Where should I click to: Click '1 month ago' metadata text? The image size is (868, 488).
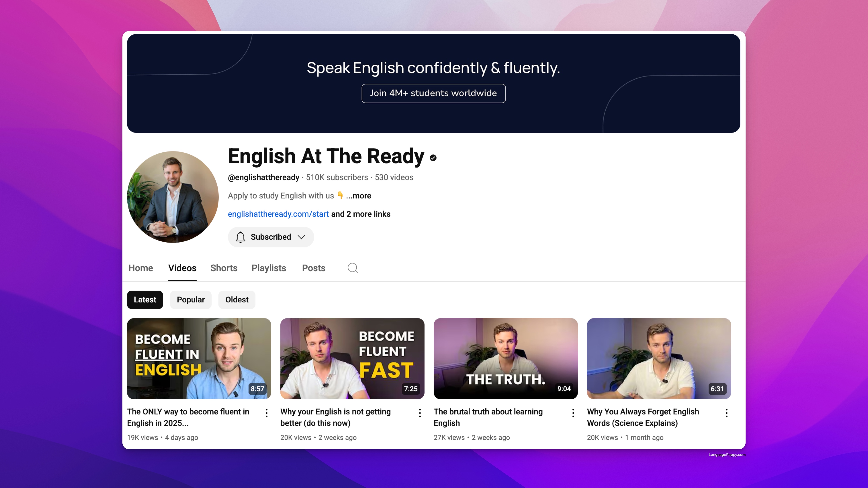(x=644, y=438)
